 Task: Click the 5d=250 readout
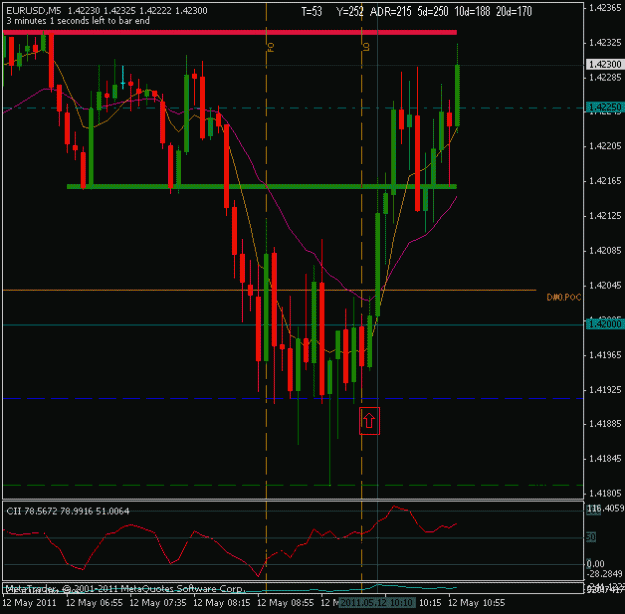(433, 12)
